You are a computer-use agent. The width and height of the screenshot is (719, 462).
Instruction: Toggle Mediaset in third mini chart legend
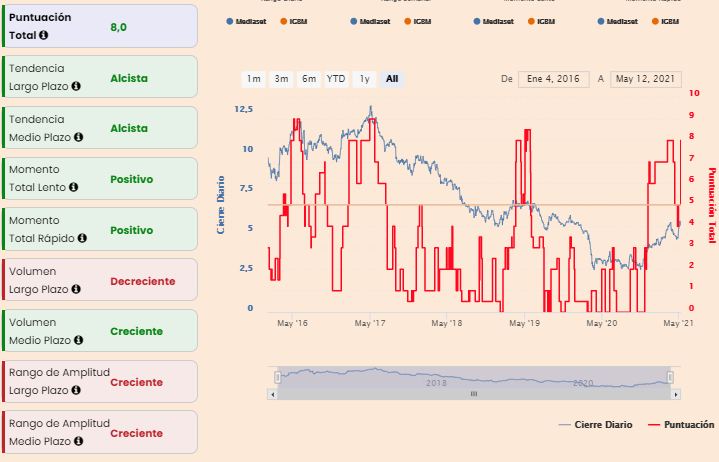click(493, 22)
